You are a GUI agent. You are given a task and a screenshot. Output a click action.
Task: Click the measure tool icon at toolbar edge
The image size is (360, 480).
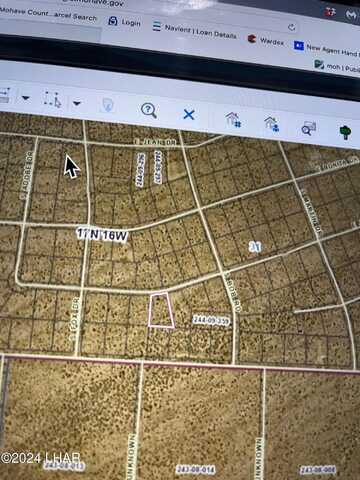5,95
